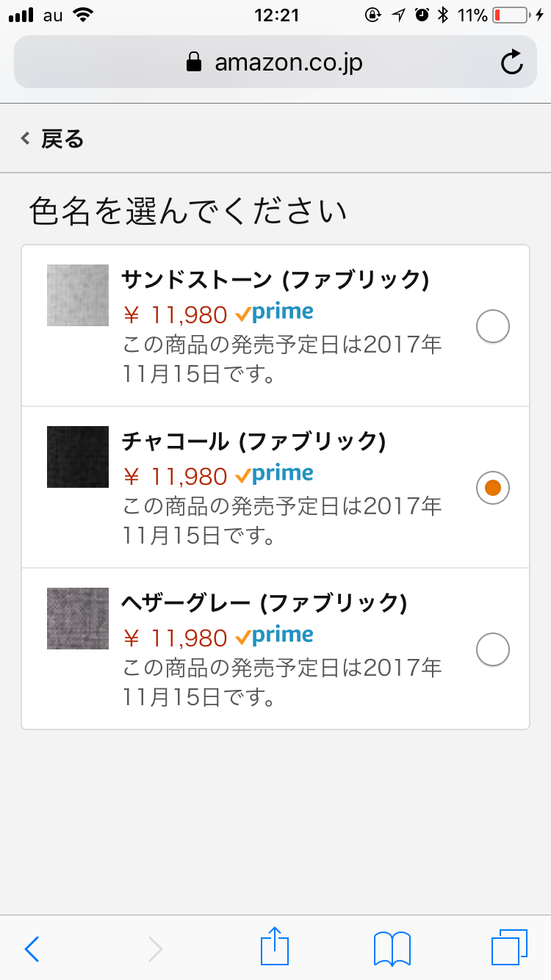Open the Safari tabs overview
The height and width of the screenshot is (980, 551).
[509, 947]
